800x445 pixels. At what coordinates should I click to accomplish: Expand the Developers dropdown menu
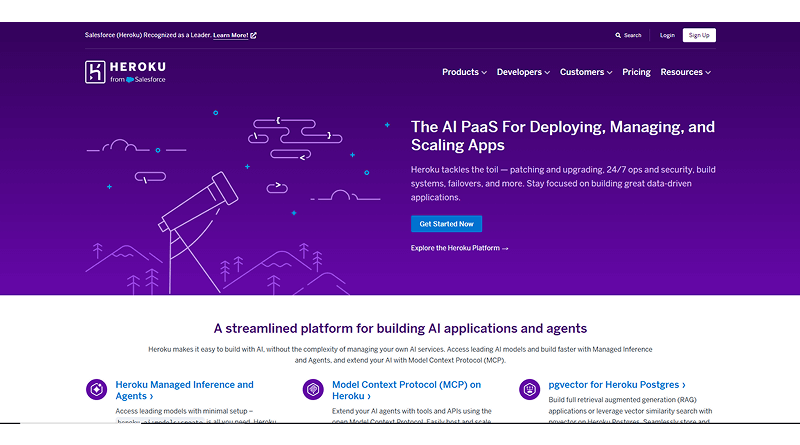tap(523, 72)
